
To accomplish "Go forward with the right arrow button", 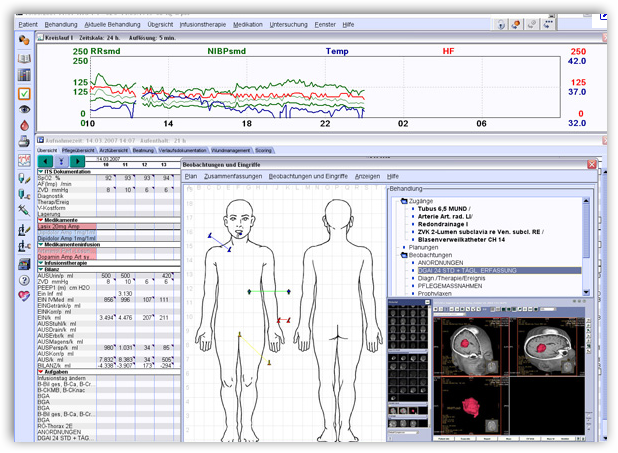I will [x=77, y=161].
